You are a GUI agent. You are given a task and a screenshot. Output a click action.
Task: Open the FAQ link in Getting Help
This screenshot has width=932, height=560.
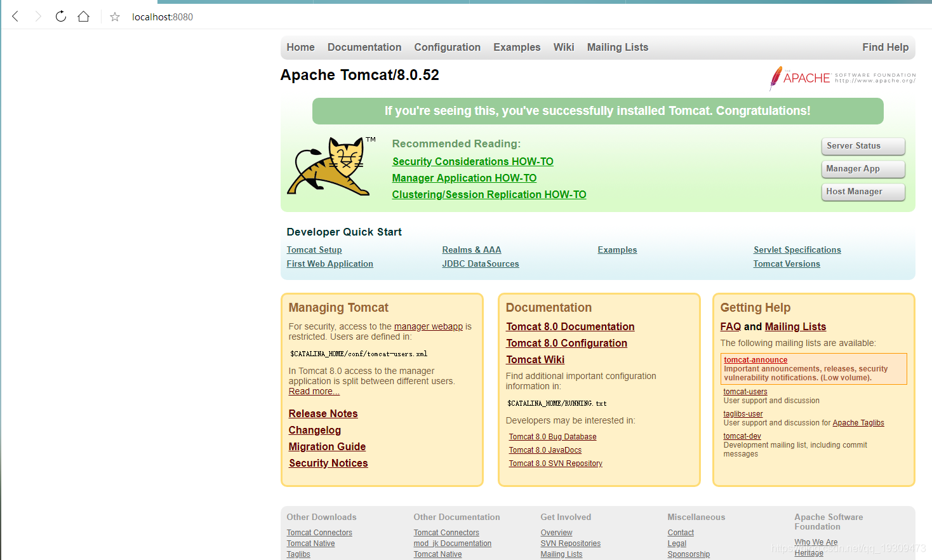[x=731, y=327]
